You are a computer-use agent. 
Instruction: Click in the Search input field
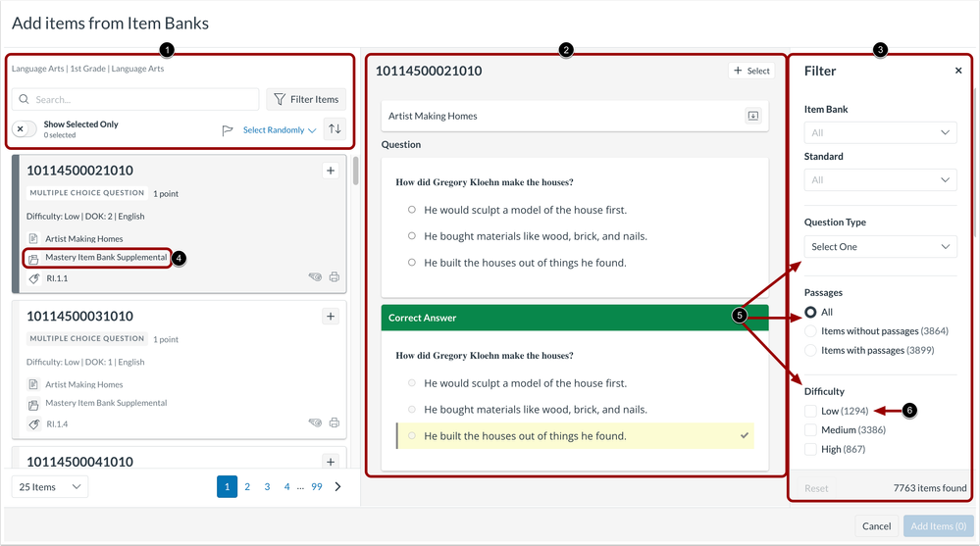point(135,99)
